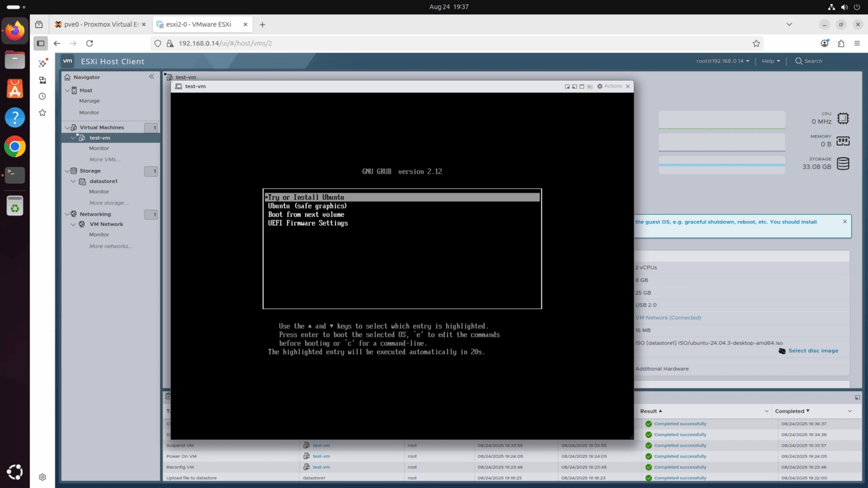
Task: Select Monitor under Host
Action: click(x=90, y=113)
